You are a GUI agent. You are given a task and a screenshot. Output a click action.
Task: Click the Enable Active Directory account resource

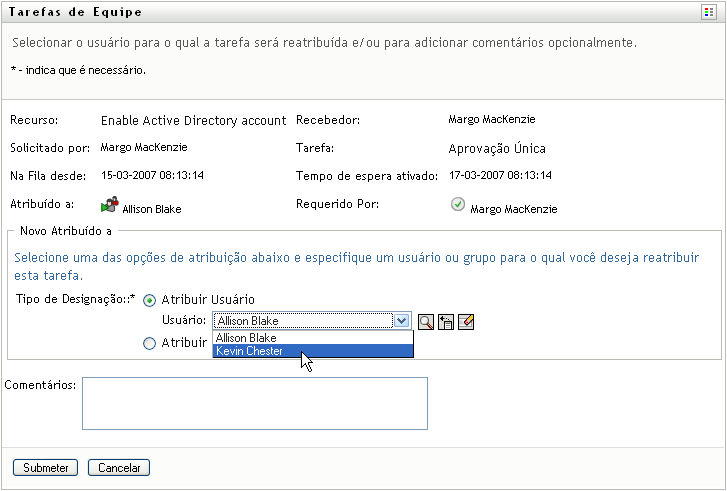click(x=193, y=121)
